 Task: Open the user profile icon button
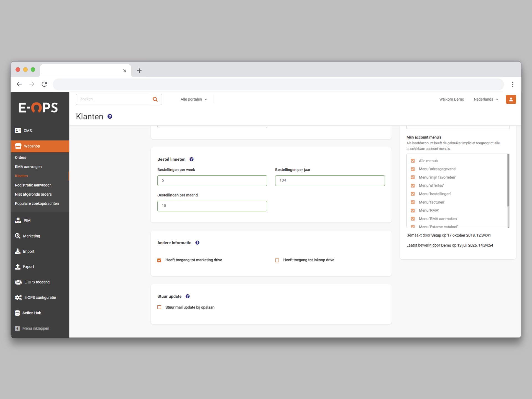coord(511,99)
